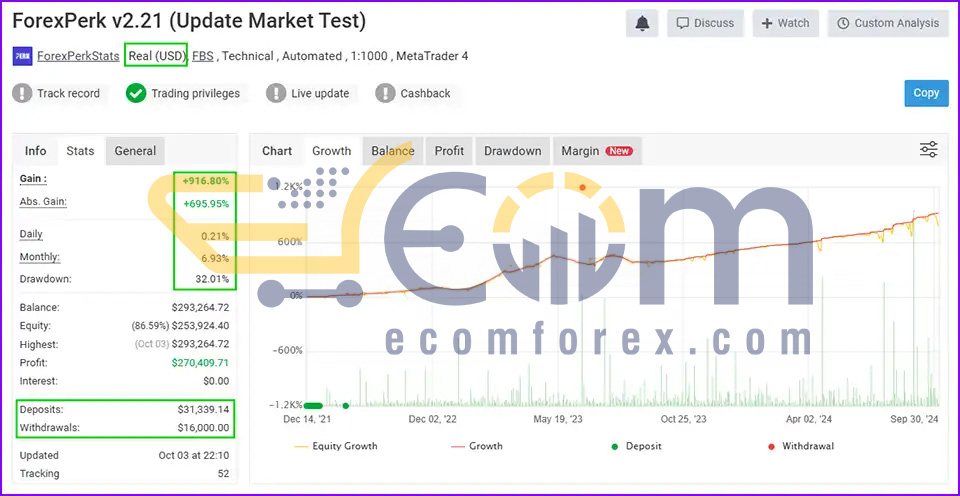Click the Real (USD) account type text

[x=157, y=56]
